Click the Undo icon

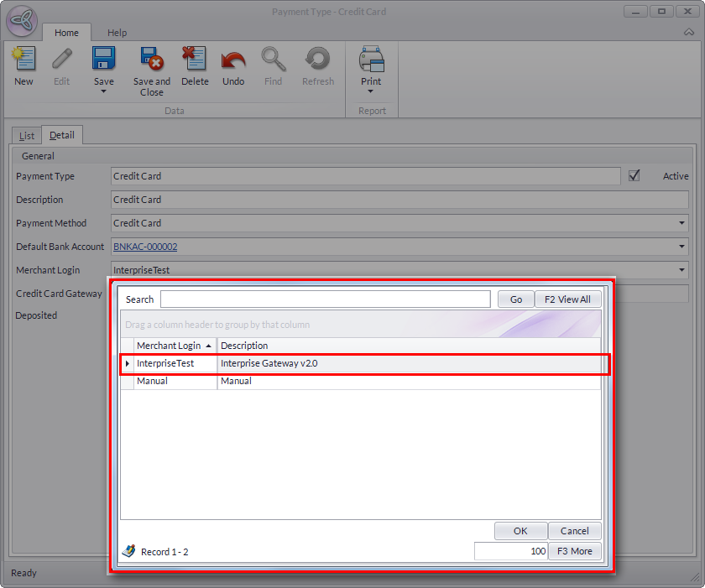tap(233, 60)
